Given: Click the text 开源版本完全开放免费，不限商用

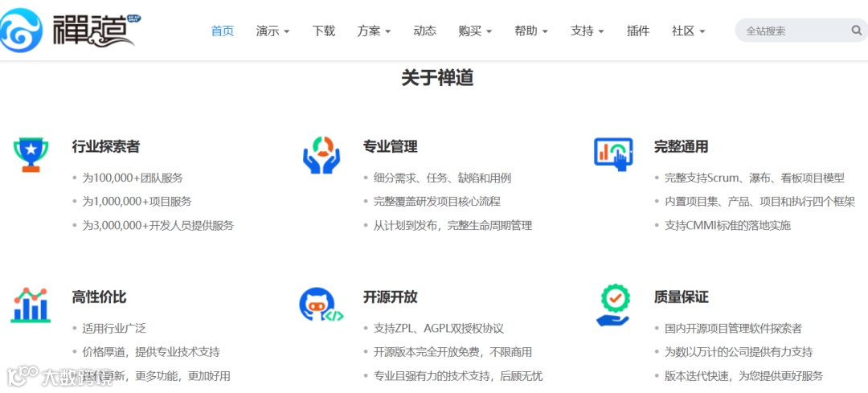Looking at the screenshot, I should pos(452,352).
